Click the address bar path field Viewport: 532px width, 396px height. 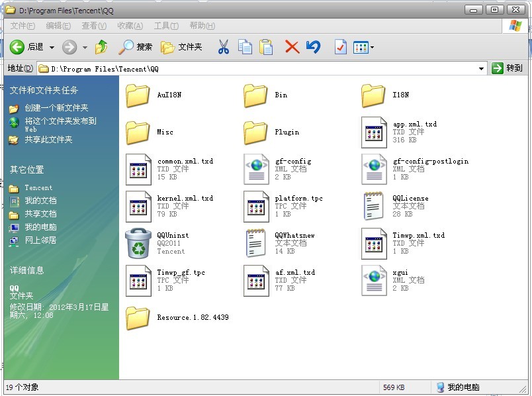(258, 68)
